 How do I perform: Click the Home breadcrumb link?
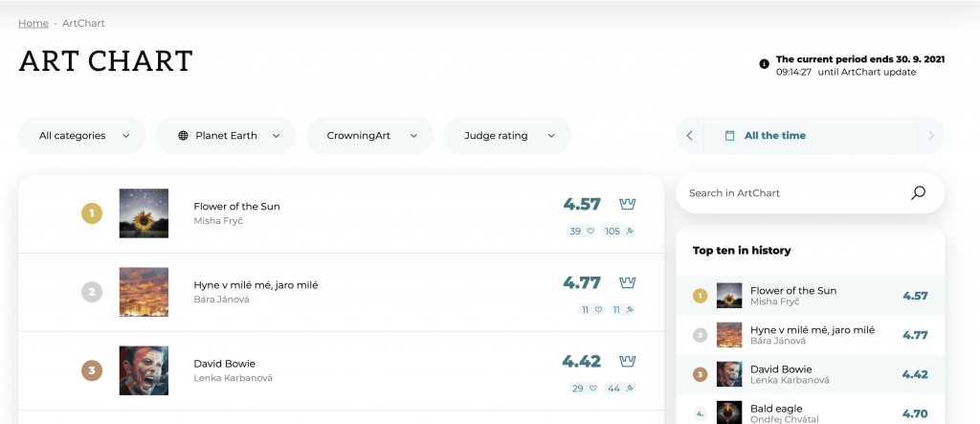coord(33,23)
